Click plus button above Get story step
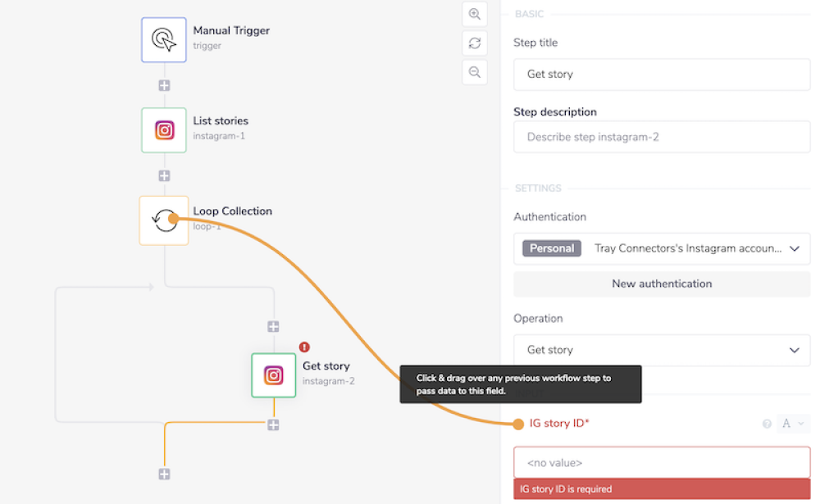The image size is (820, 504). tap(274, 326)
